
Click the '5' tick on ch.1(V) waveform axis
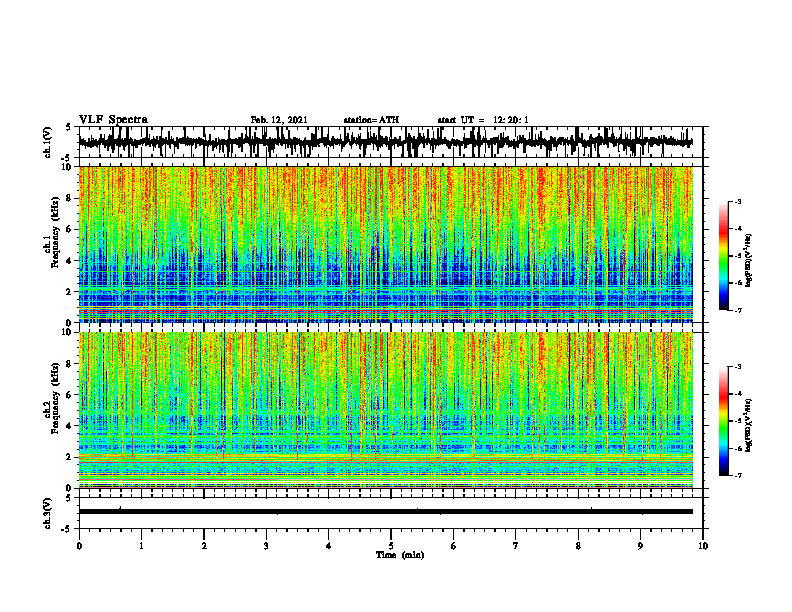(69, 127)
